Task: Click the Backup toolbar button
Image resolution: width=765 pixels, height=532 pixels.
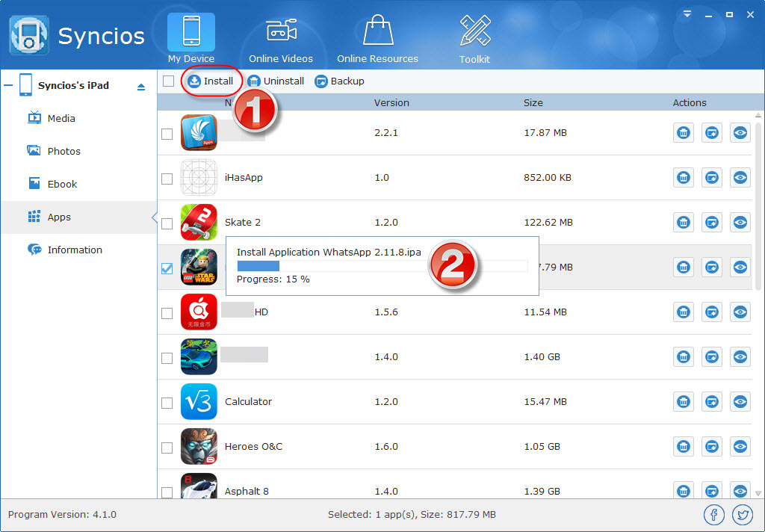Action: coord(340,81)
